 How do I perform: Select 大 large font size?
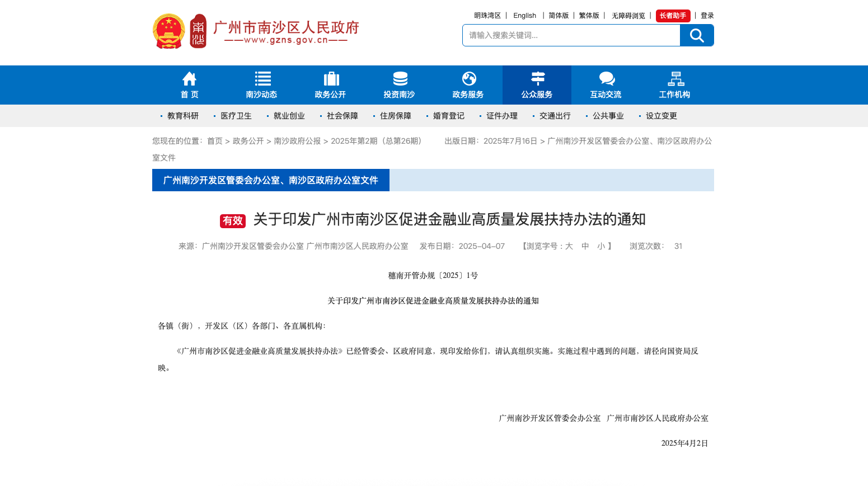(x=568, y=246)
